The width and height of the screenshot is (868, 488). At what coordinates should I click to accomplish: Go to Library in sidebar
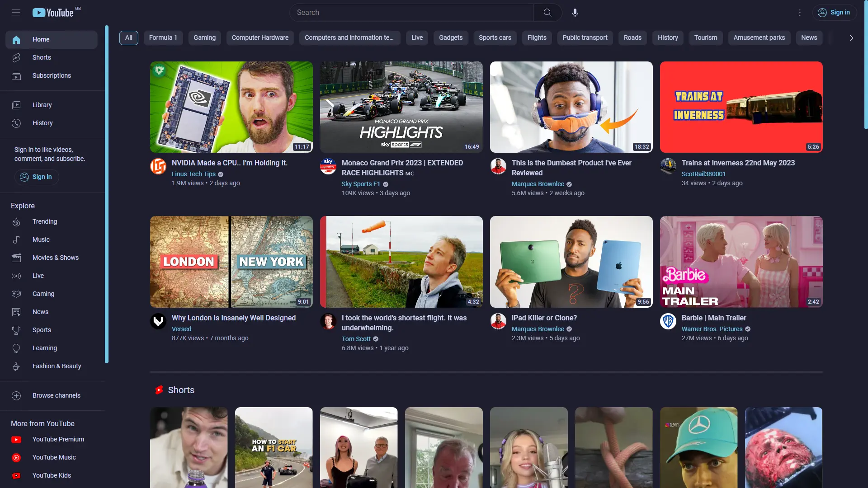tap(42, 105)
